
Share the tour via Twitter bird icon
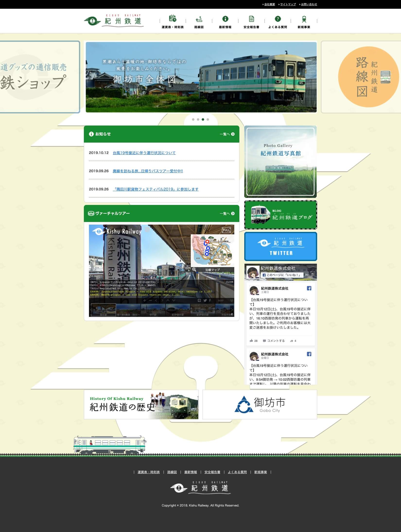coord(205,300)
